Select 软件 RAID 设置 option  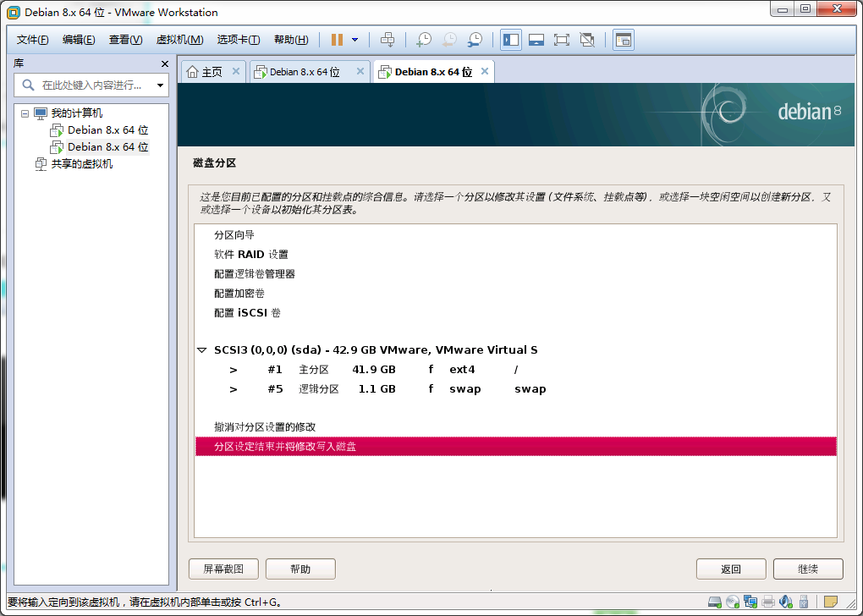(251, 255)
